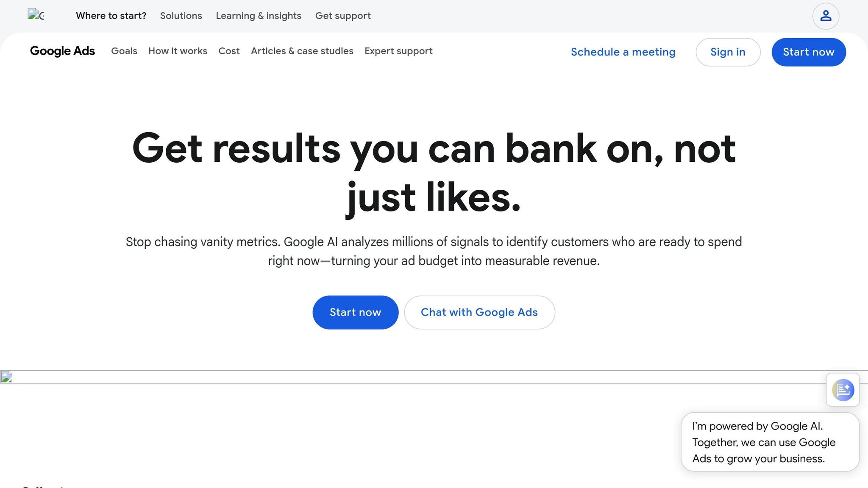The width and height of the screenshot is (868, 488).
Task: Switch to the Cost tab
Action: [x=229, y=51]
